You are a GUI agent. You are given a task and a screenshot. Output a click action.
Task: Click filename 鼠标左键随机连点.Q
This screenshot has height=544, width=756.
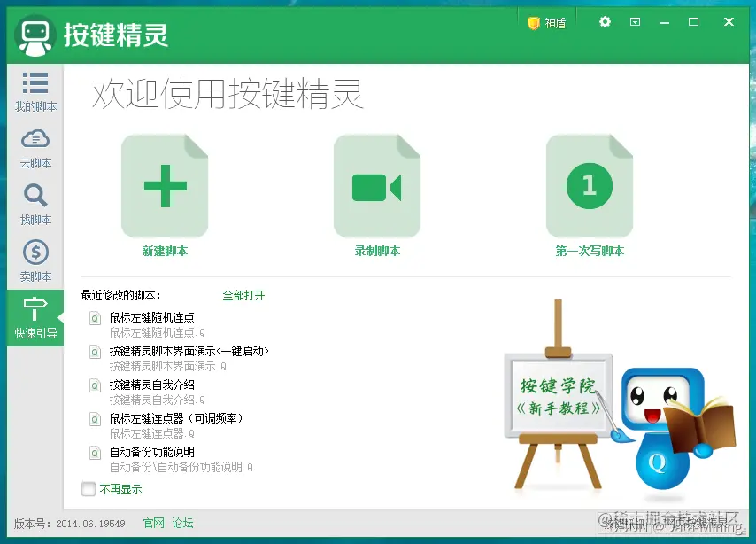[x=158, y=332]
